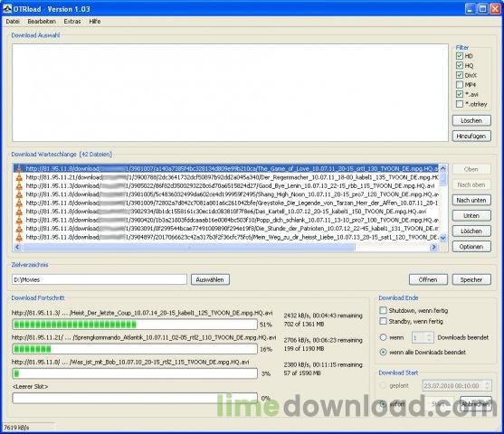This screenshot has width=504, height=434.
Task: Click the Öffnen button
Action: (428, 279)
